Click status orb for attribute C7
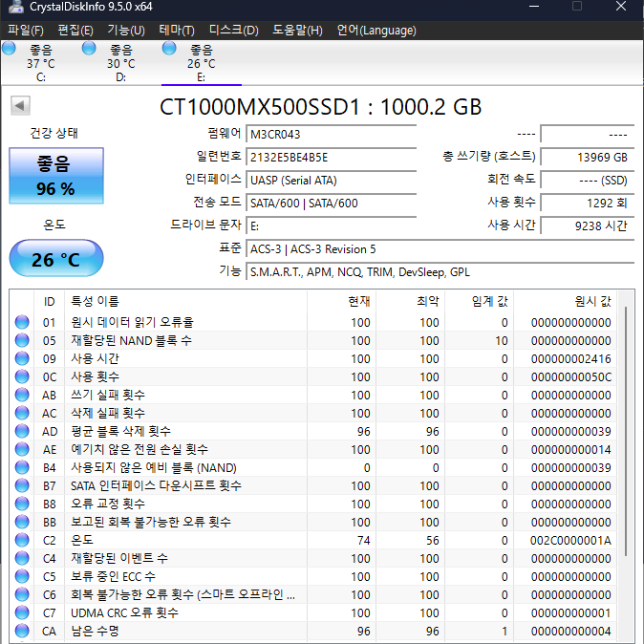This screenshot has height=644, width=644. [22, 612]
